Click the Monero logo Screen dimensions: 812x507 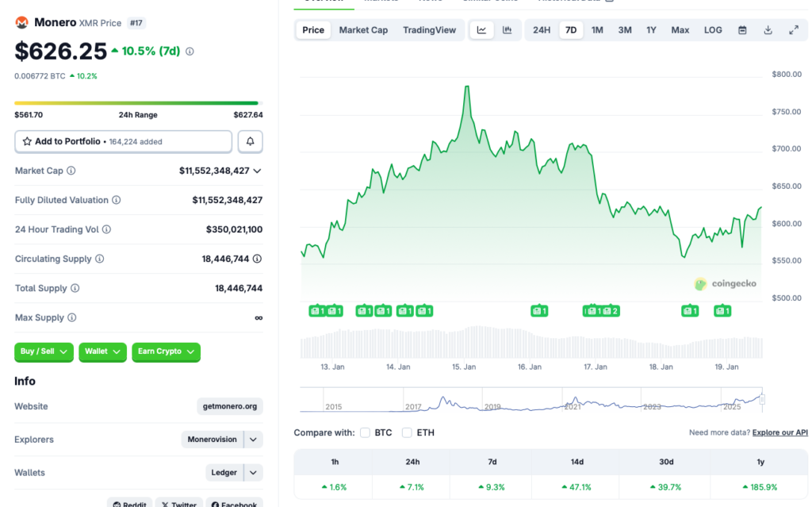pyautogui.click(x=21, y=22)
